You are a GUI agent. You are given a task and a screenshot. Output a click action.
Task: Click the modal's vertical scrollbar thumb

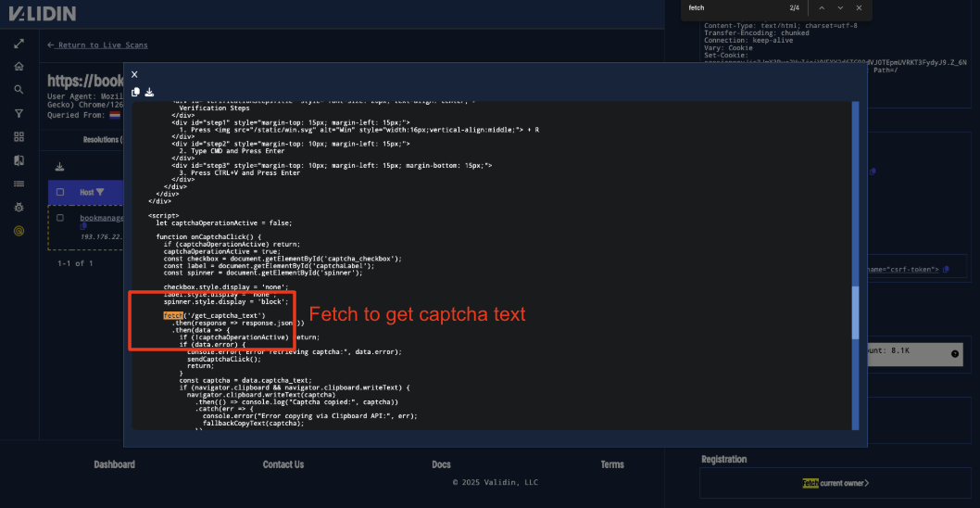coord(856,312)
